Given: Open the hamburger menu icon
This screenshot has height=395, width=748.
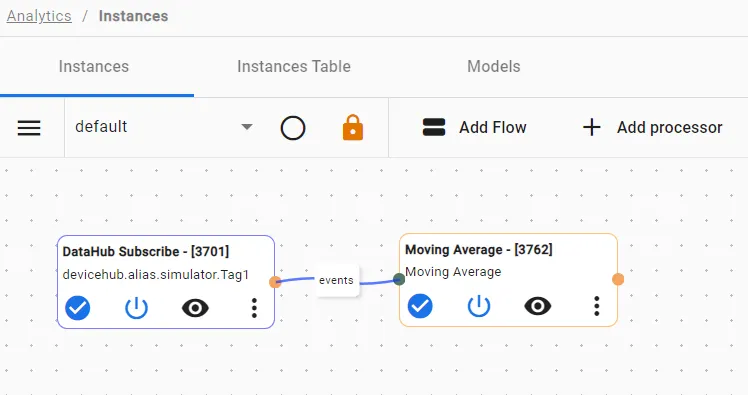Looking at the screenshot, I should [29, 128].
